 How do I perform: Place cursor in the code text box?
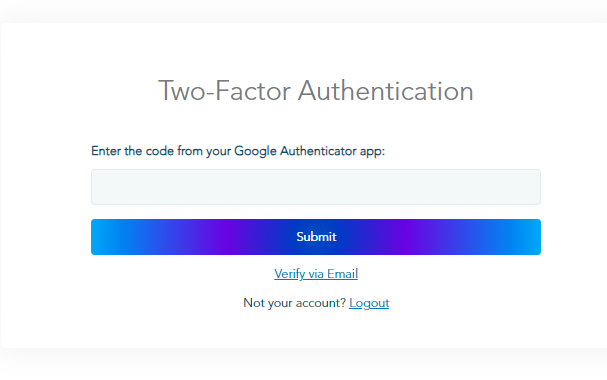point(316,187)
